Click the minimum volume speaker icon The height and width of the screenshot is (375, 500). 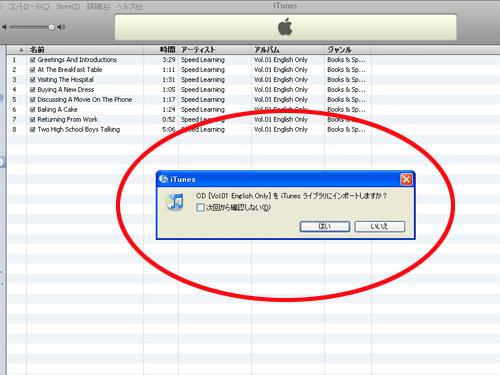pyautogui.click(x=4, y=27)
